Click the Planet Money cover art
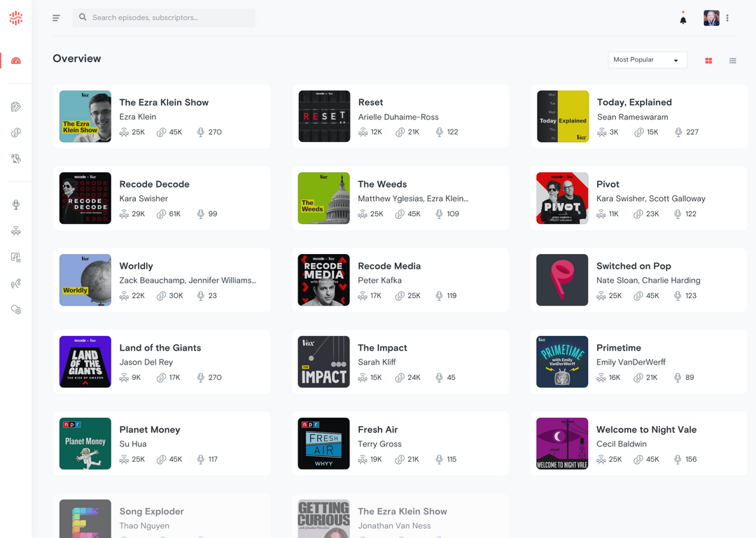This screenshot has width=756, height=538. (85, 444)
